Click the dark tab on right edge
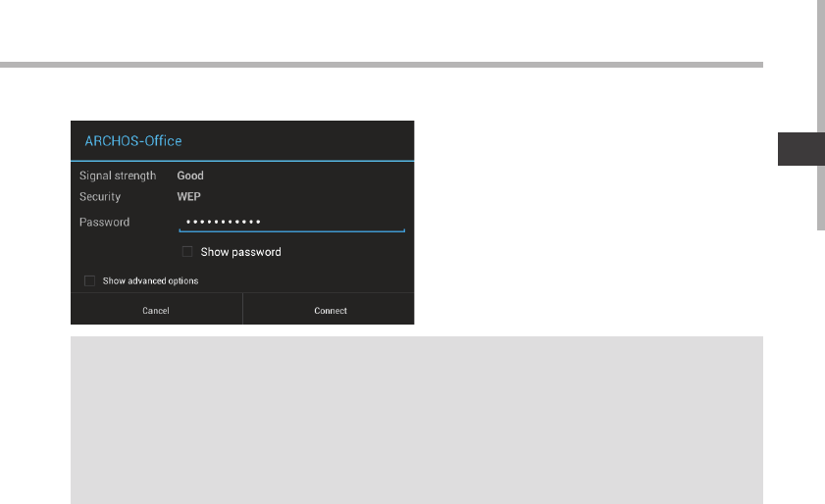Screen dimensions: 825x504 [x=801, y=149]
